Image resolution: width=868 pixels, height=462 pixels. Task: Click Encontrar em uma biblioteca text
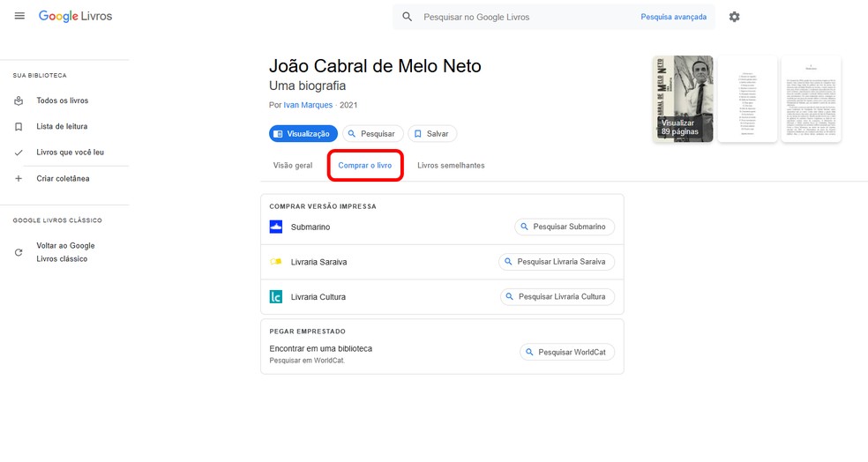[320, 348]
